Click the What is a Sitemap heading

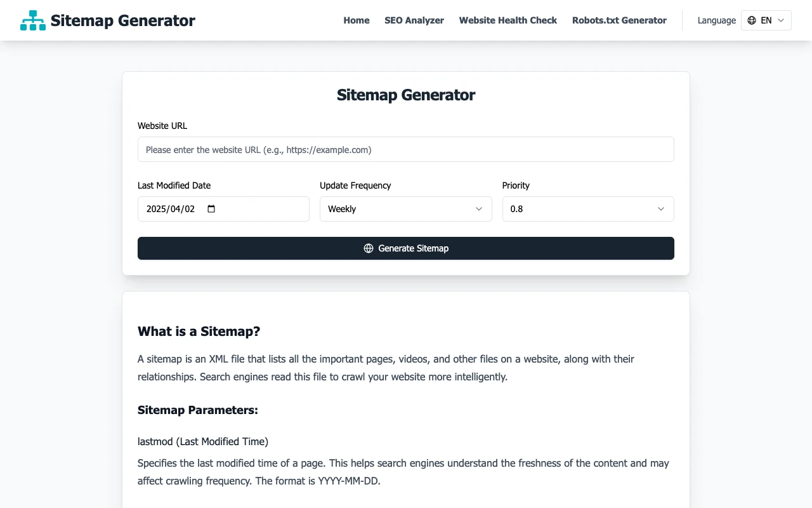pos(199,331)
